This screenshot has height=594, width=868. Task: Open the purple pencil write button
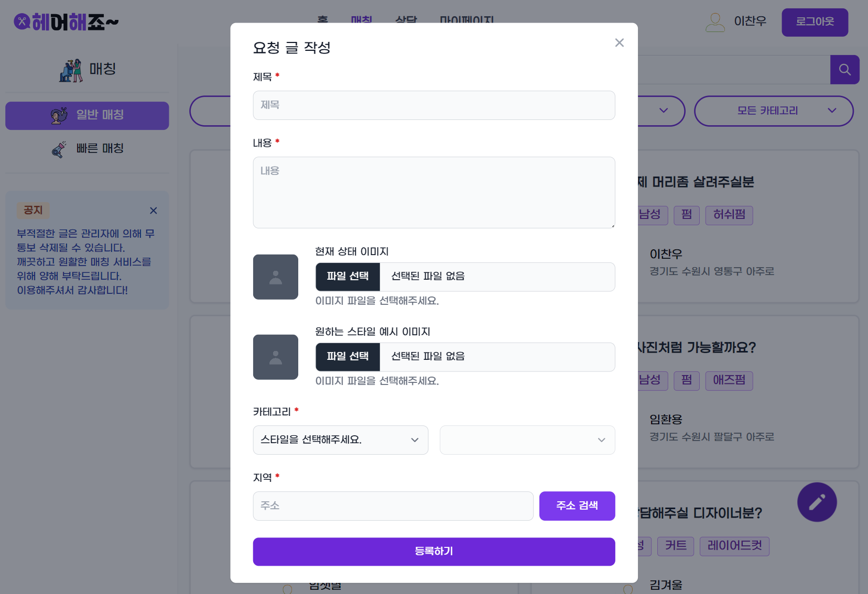(x=816, y=502)
